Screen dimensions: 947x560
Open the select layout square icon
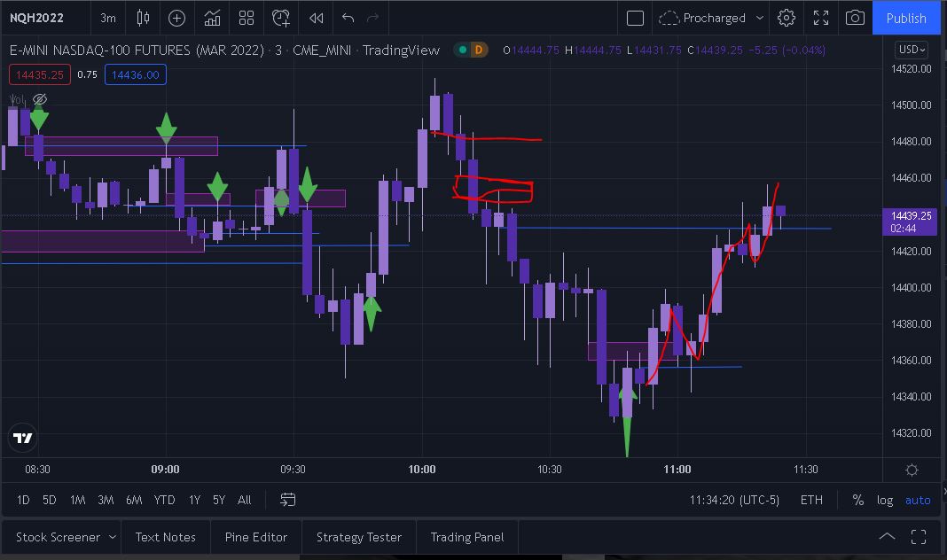point(636,18)
